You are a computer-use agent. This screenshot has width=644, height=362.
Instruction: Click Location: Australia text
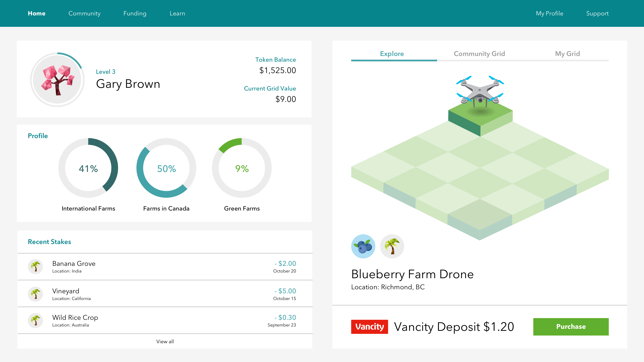pos(70,325)
